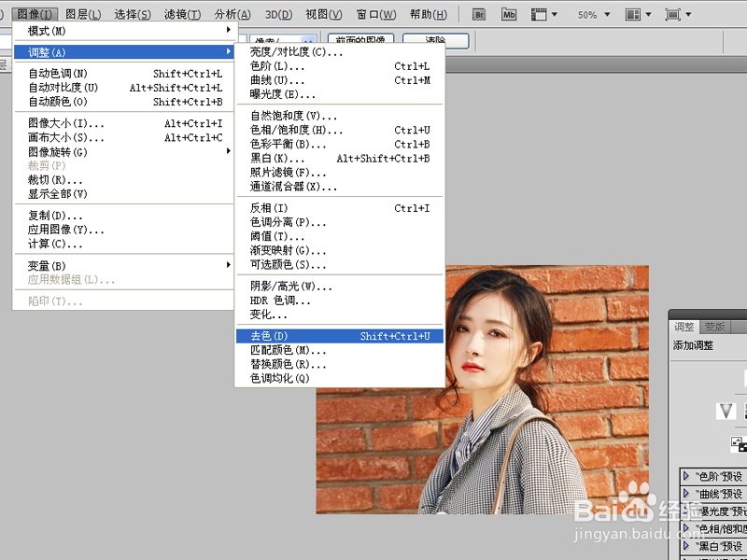Screen dimensions: 747x560
Task: Open the 图层(L) menu
Action: click(x=83, y=14)
